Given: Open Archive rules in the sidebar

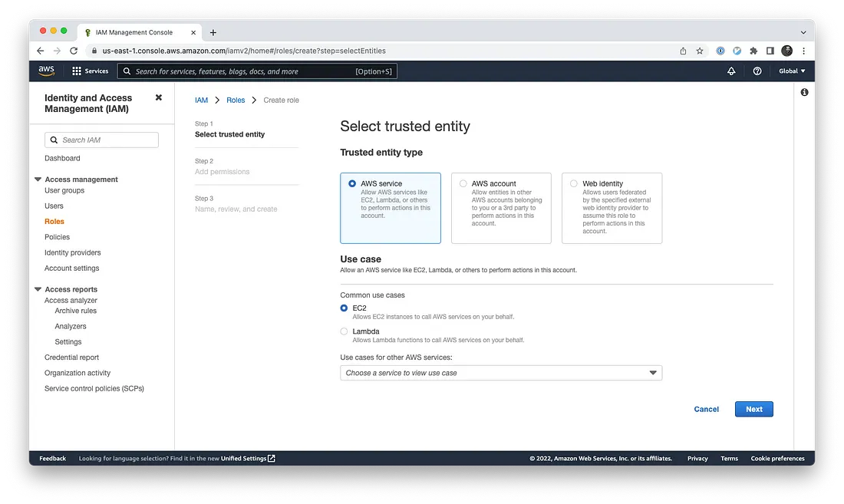Looking at the screenshot, I should 76,311.
